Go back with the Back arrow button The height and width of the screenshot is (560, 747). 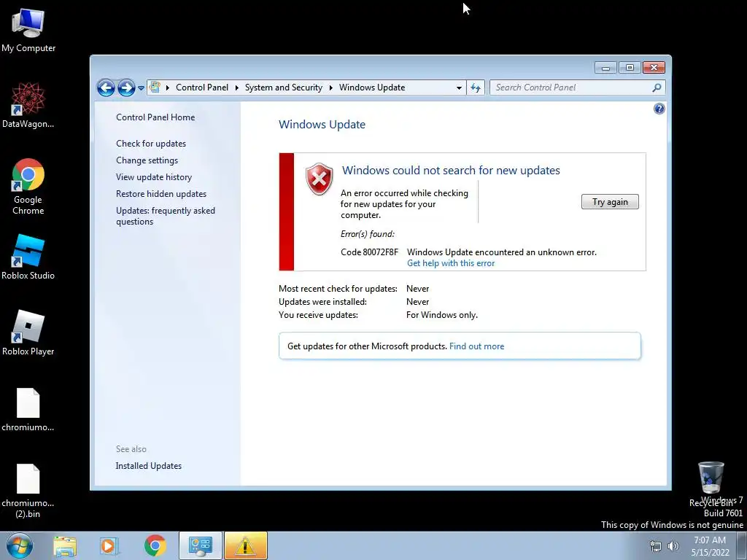(106, 87)
